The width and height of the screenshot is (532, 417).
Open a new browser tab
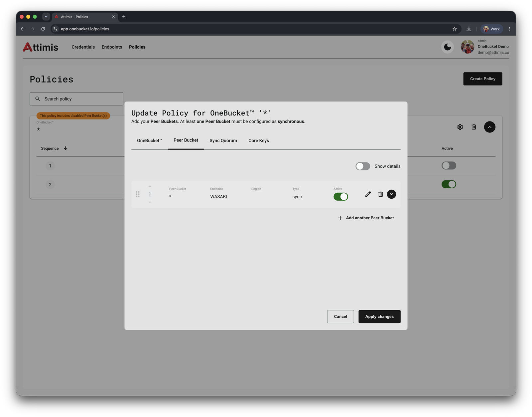click(124, 17)
